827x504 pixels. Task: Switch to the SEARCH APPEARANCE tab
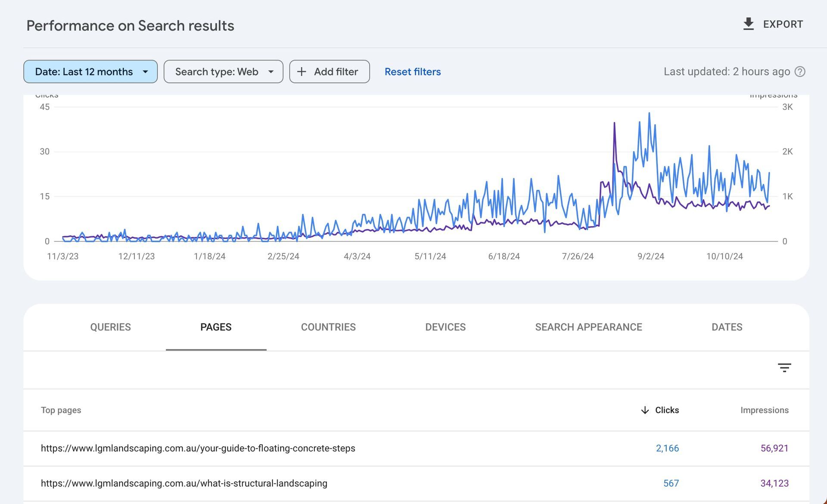pyautogui.click(x=588, y=327)
